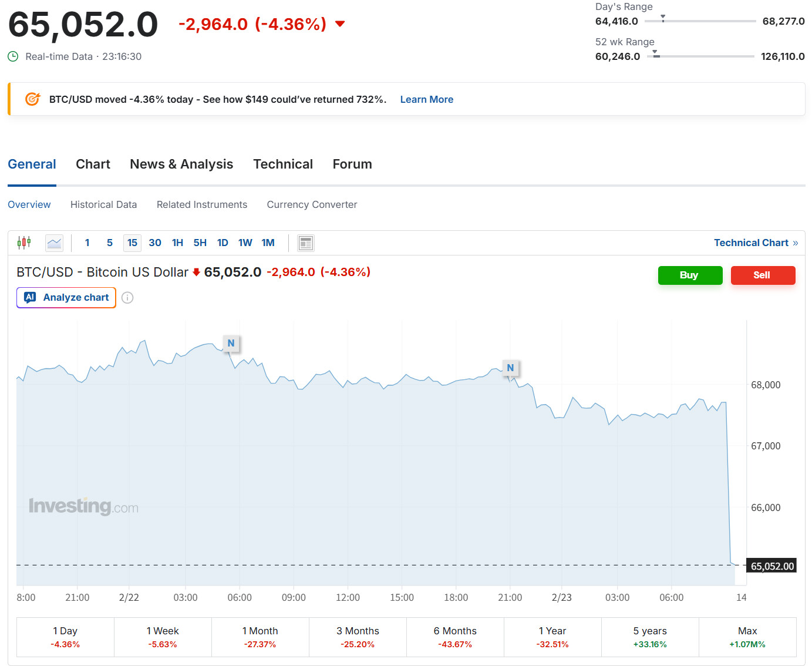Click the 2/23 date label on time axis
812x666 pixels.
561,597
